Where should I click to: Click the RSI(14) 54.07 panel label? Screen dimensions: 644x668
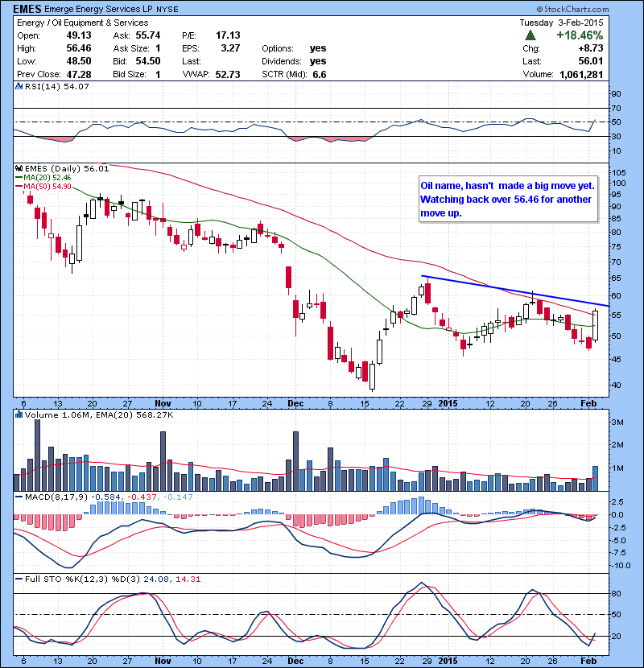click(56, 86)
